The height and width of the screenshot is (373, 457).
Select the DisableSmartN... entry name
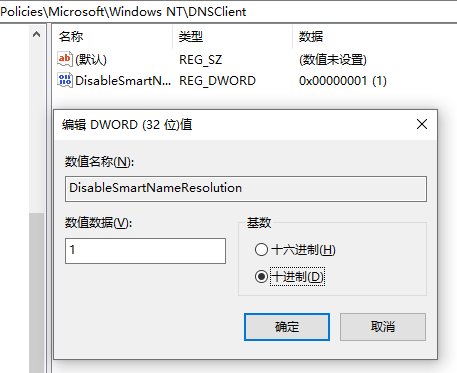pos(123,81)
